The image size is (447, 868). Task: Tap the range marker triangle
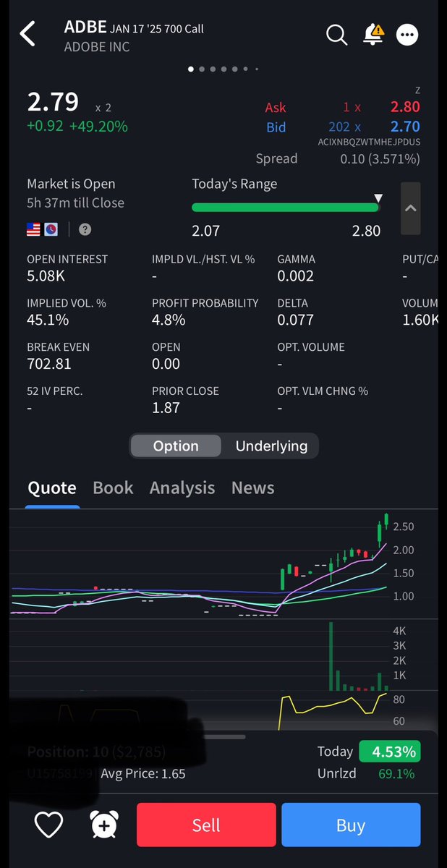point(378,198)
